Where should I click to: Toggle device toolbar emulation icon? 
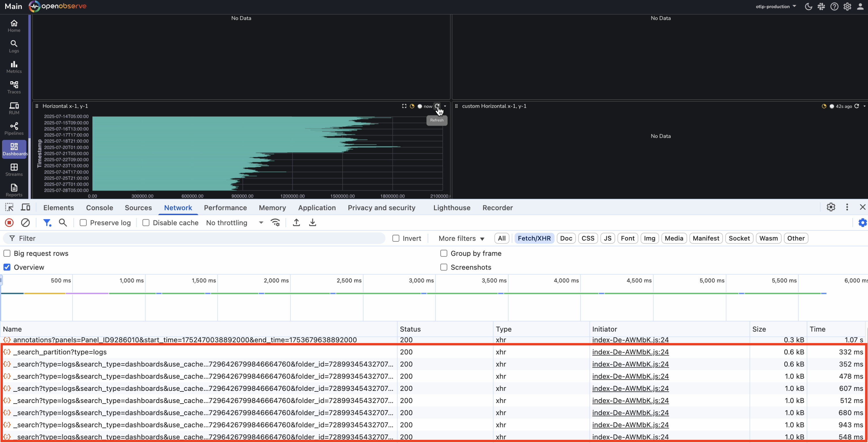[x=26, y=207]
